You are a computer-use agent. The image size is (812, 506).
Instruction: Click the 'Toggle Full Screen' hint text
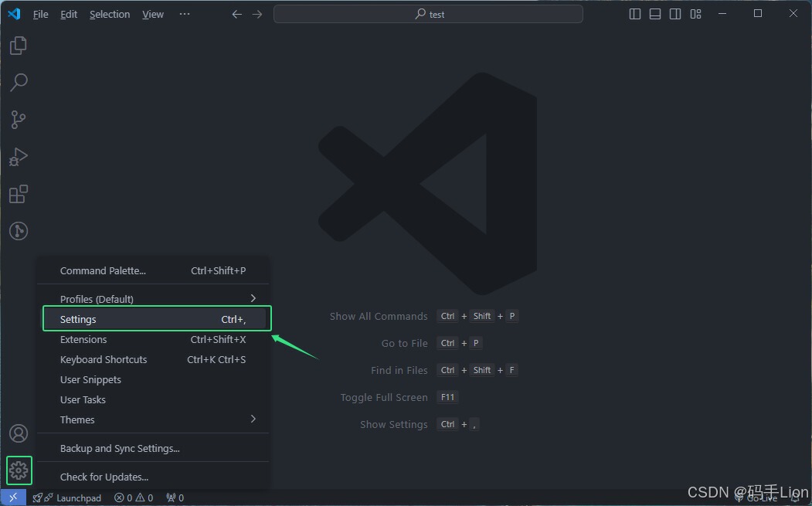click(x=384, y=397)
